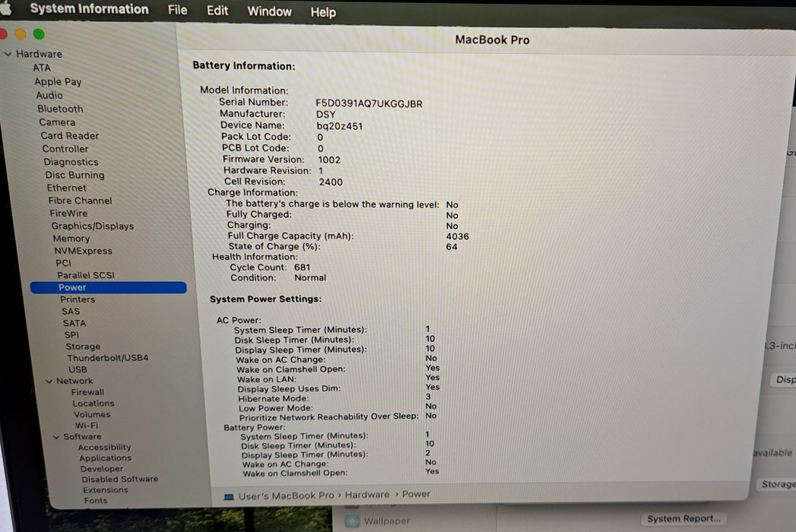Click the MacBook icon in path bar
The width and height of the screenshot is (796, 532).
[x=229, y=496]
